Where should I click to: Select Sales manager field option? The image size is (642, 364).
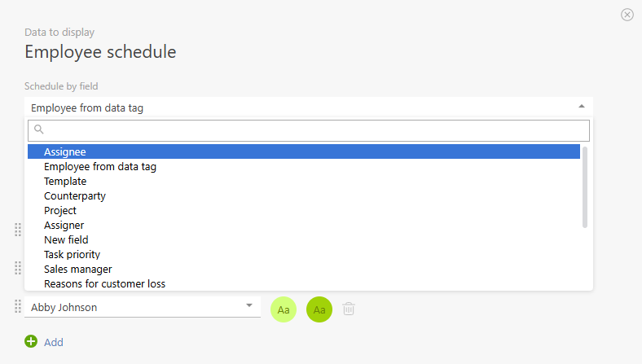pos(78,269)
